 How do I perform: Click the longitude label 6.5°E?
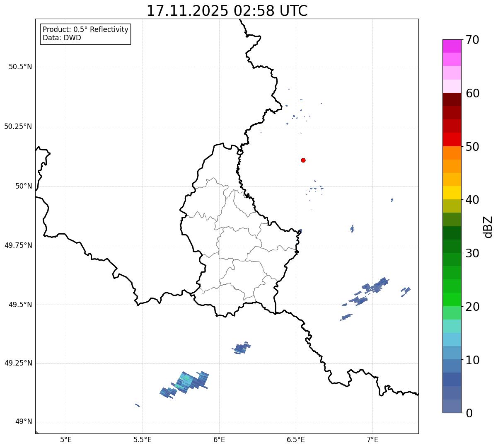296,439
